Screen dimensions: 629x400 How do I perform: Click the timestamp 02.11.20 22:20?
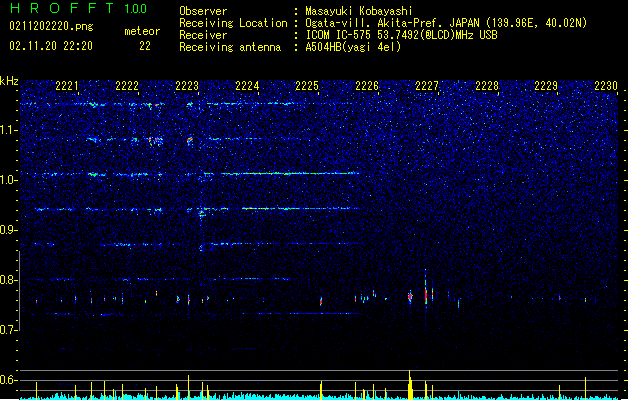(51, 46)
